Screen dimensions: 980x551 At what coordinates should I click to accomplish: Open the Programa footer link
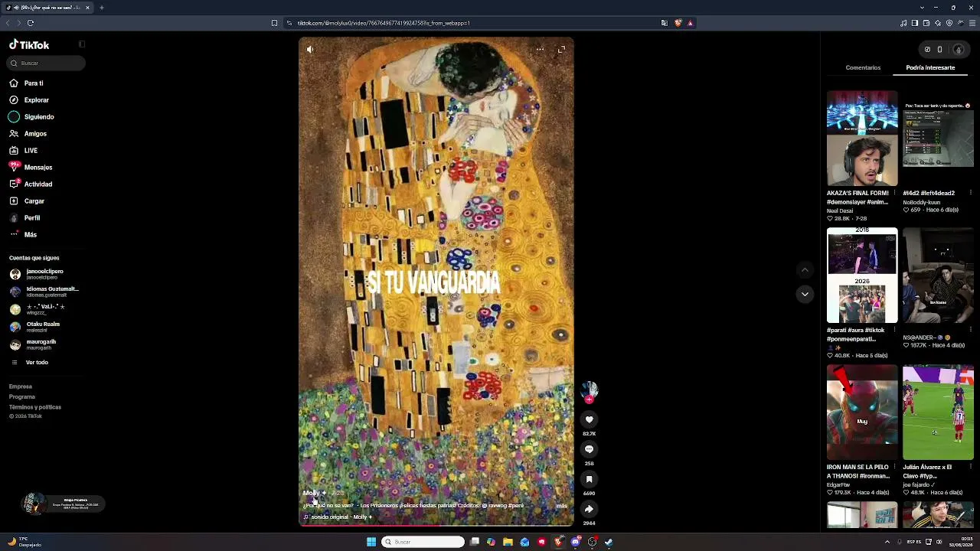pos(22,396)
